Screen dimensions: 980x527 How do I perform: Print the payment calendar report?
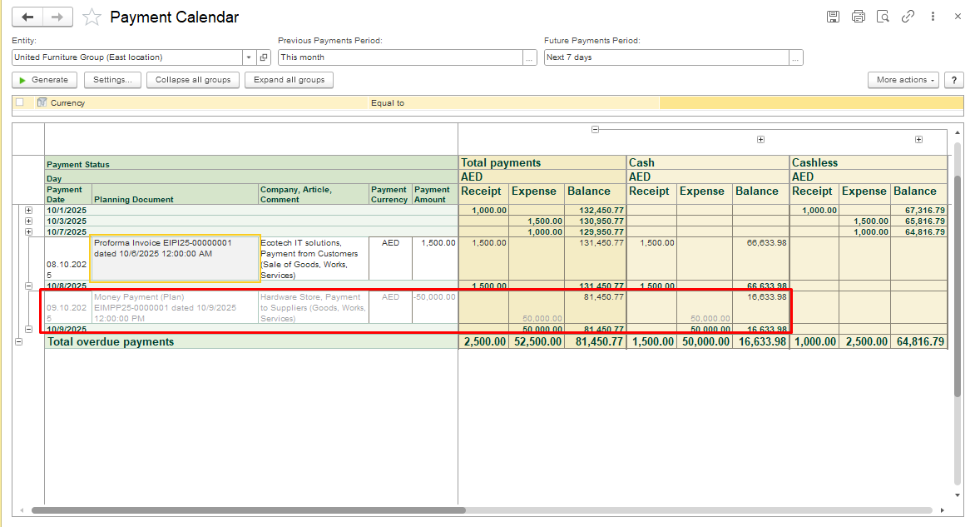[x=858, y=17]
